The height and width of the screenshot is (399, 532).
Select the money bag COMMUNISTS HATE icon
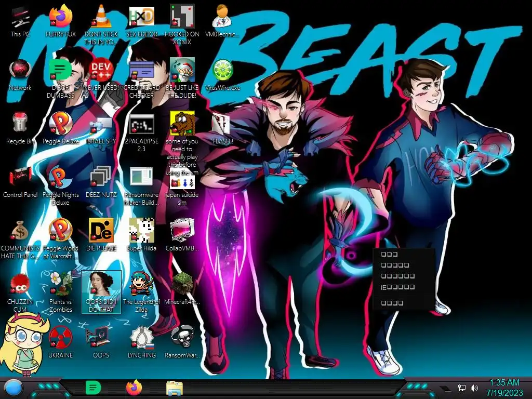pos(20,239)
